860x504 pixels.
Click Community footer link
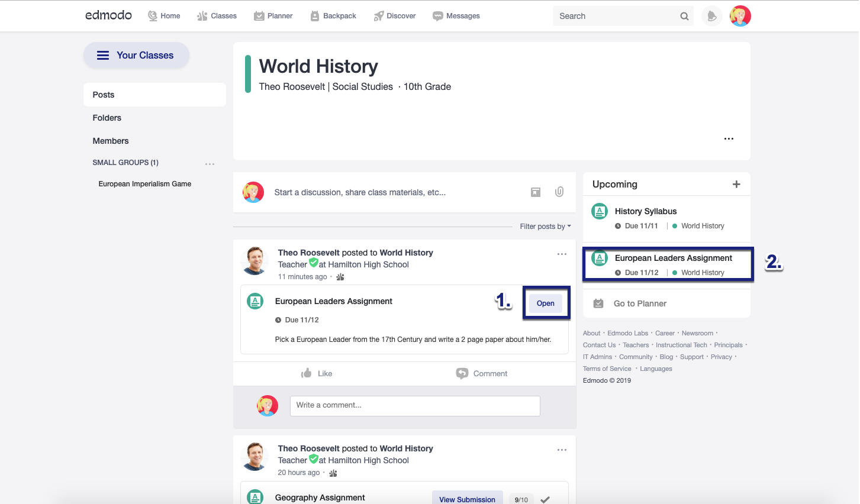[x=636, y=357]
